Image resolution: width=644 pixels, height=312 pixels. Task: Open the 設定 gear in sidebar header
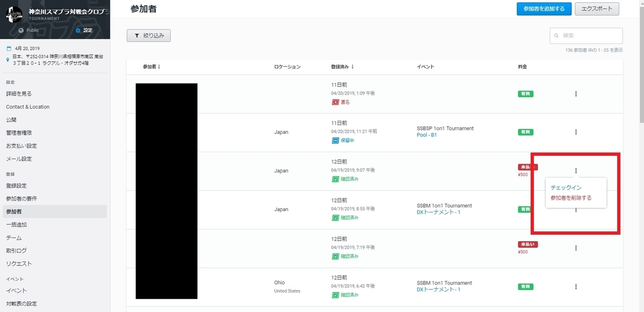[x=78, y=30]
